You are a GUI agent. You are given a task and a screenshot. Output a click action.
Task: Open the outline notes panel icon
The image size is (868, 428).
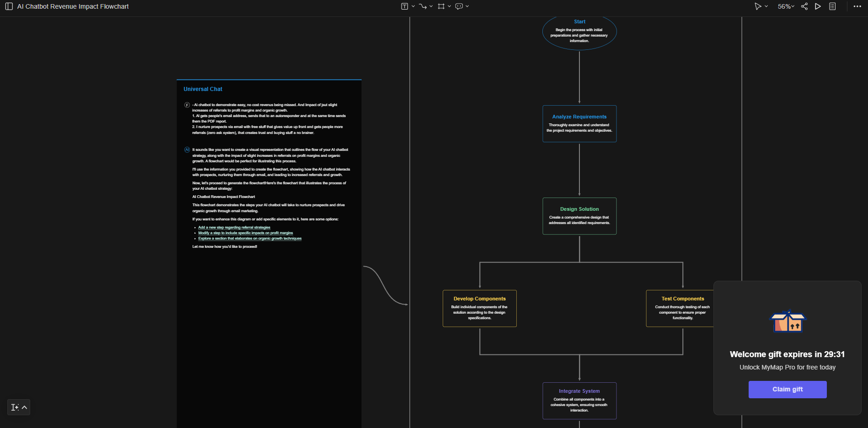pos(832,6)
